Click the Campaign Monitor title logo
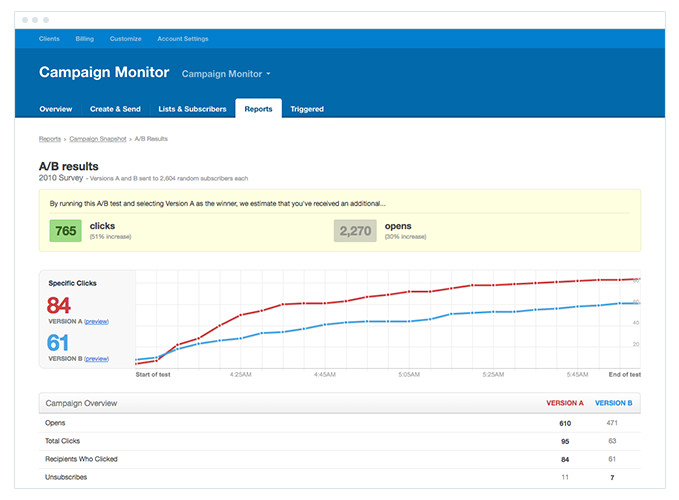679x500 pixels. point(104,72)
